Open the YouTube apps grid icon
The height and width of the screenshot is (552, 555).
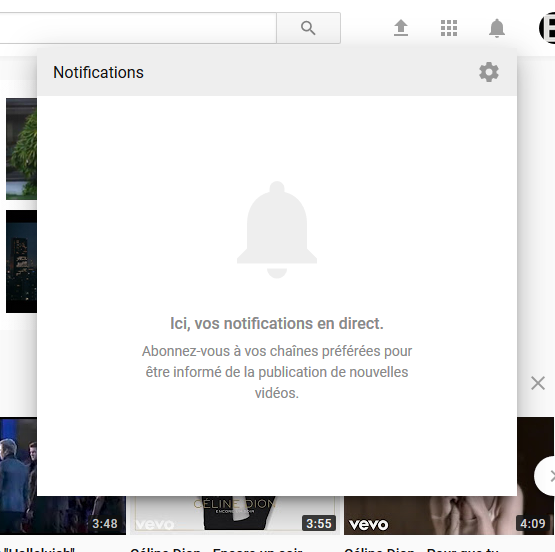tap(449, 28)
